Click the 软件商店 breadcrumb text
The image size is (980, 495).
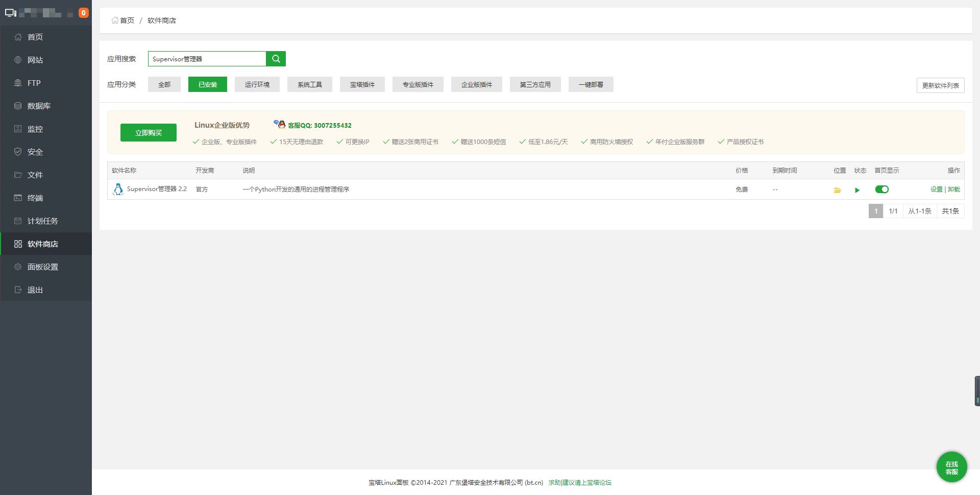pos(162,20)
